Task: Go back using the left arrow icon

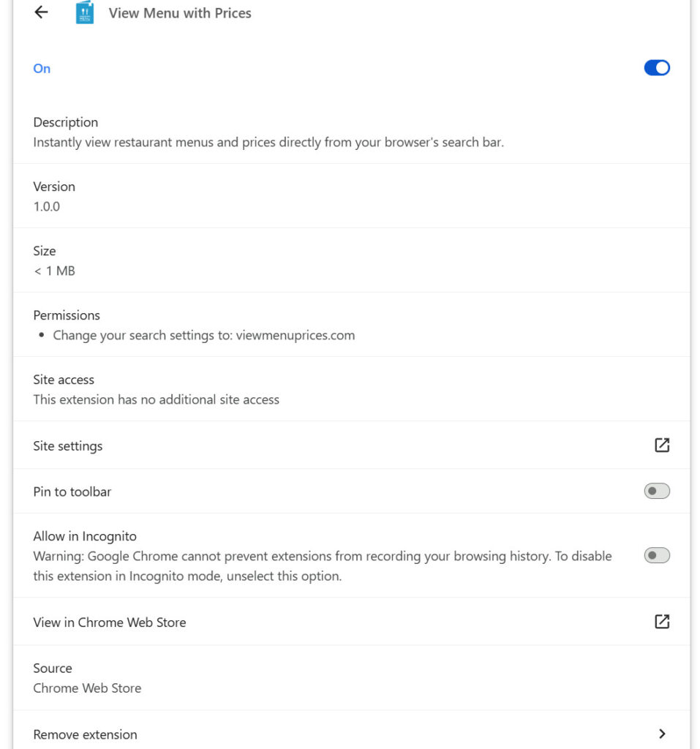Action: (x=42, y=12)
